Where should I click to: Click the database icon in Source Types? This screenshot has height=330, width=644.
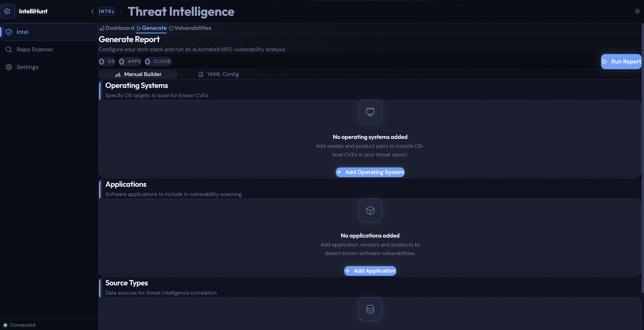tap(370, 309)
